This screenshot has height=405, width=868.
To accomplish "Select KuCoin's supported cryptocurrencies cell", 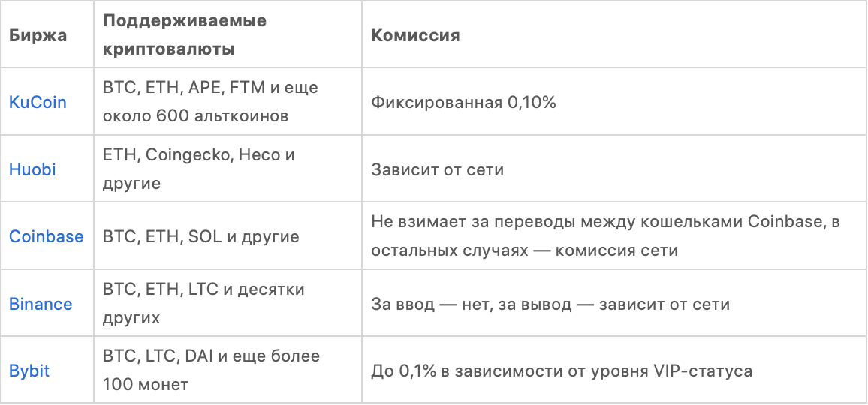I will click(x=210, y=102).
